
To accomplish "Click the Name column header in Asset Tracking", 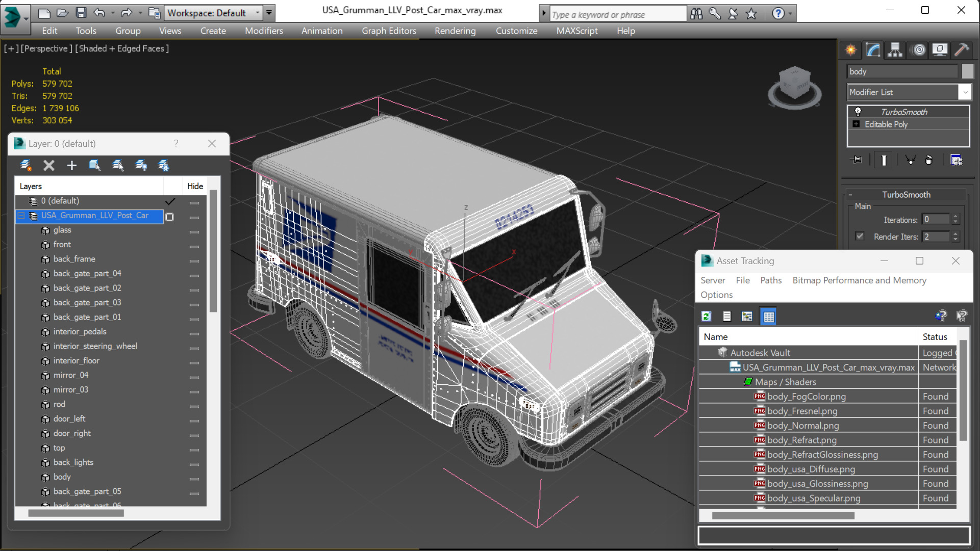I will coord(809,337).
